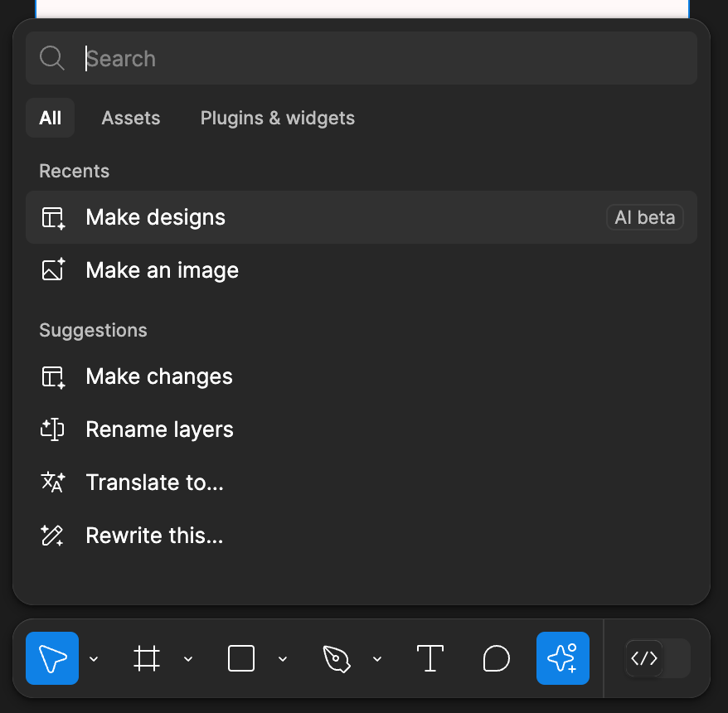Viewport: 728px width, 713px height.
Task: Click the Make an image picture icon
Action: tap(53, 269)
